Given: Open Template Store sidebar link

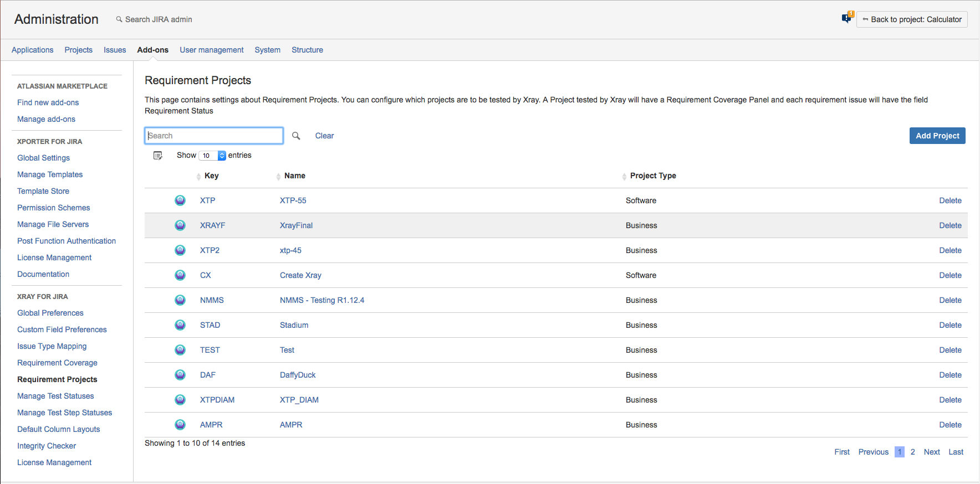Looking at the screenshot, I should (43, 191).
